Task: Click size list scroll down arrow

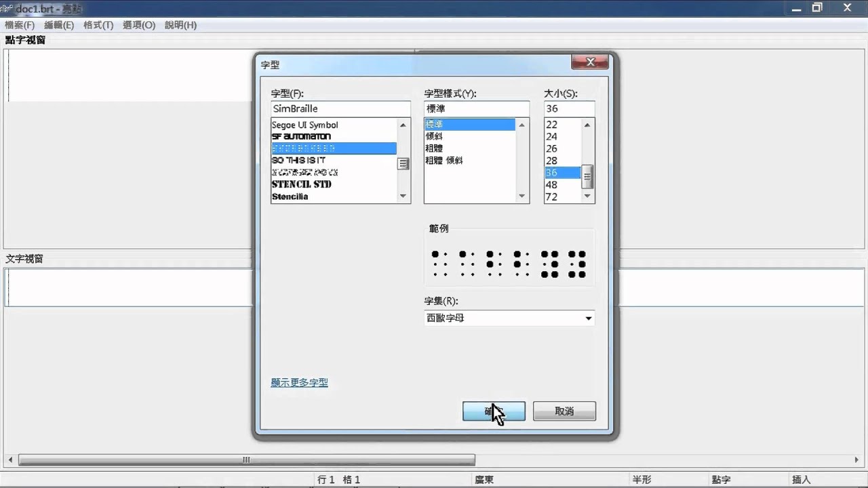Action: pyautogui.click(x=588, y=197)
